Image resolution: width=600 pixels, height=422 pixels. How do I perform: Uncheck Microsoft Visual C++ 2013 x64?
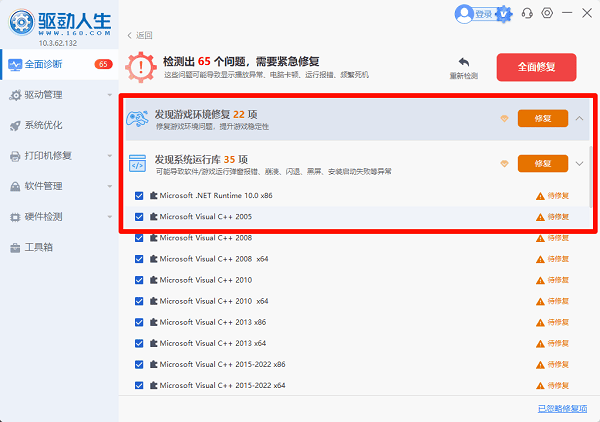click(x=139, y=343)
